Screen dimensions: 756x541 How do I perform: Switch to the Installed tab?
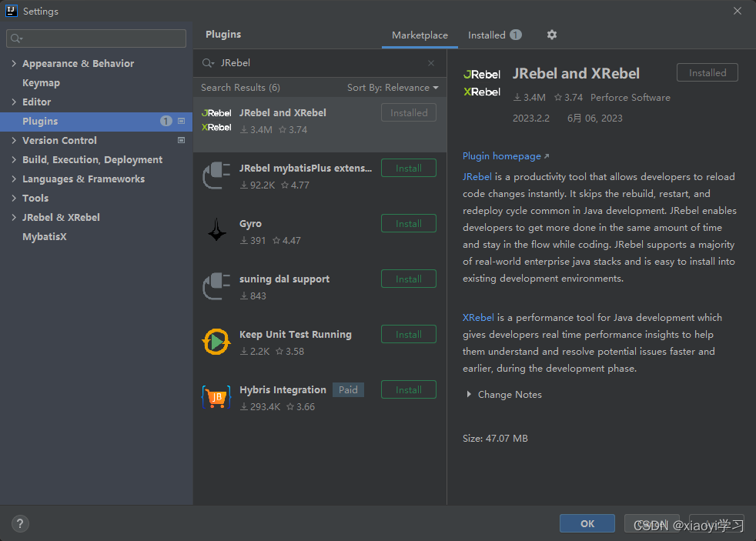tap(494, 35)
